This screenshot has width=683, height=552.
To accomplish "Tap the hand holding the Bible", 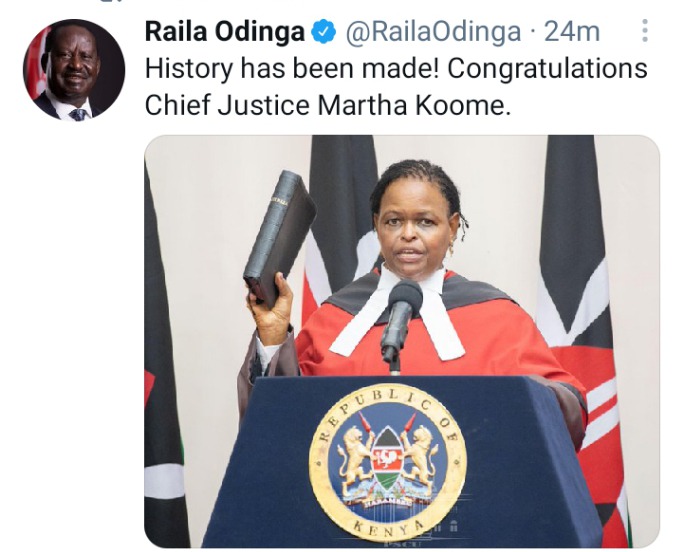I will pos(271,309).
